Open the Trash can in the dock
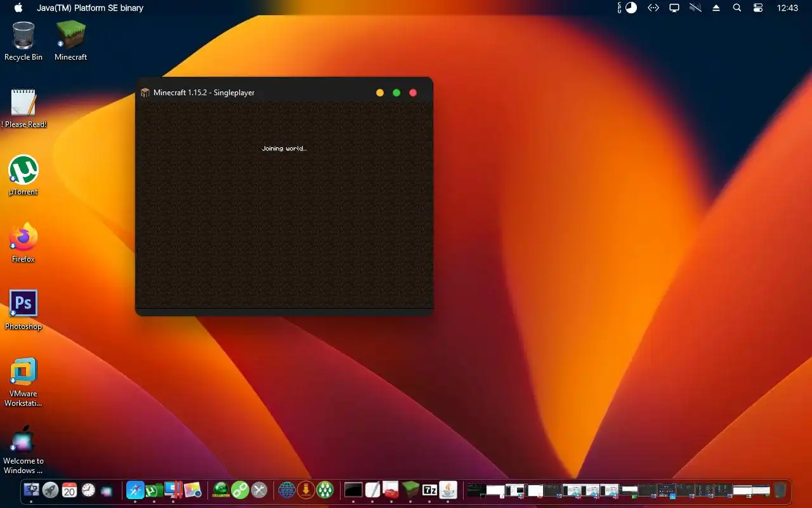 tap(780, 490)
